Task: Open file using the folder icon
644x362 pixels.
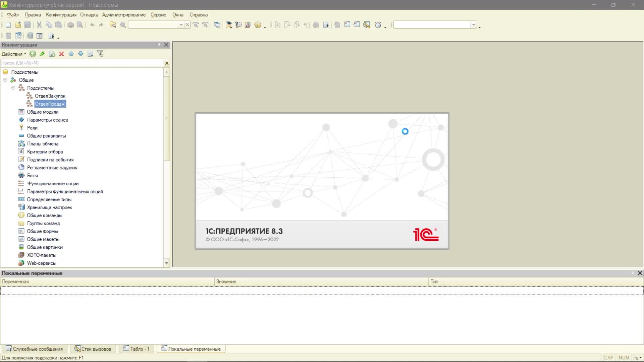Action: (18, 25)
